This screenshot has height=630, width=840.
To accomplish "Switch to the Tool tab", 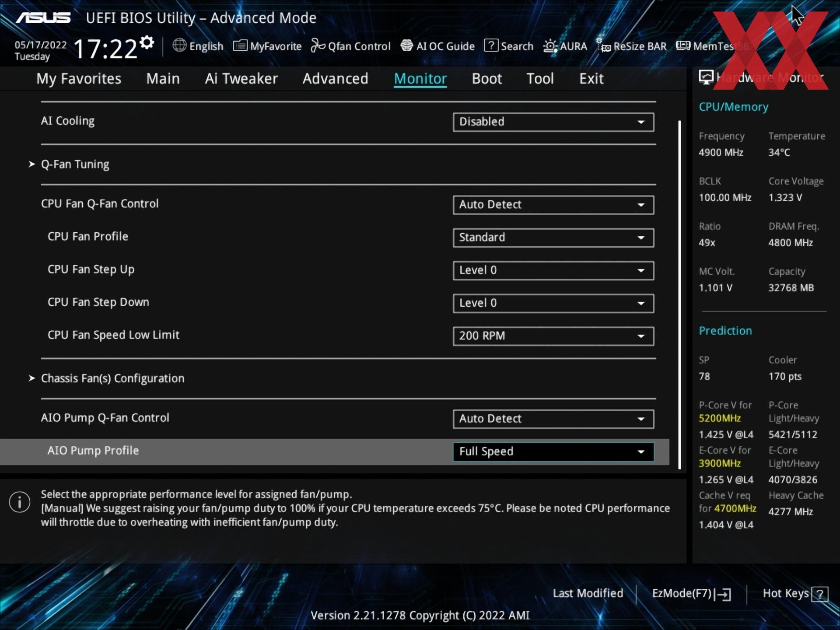I will 540,79.
